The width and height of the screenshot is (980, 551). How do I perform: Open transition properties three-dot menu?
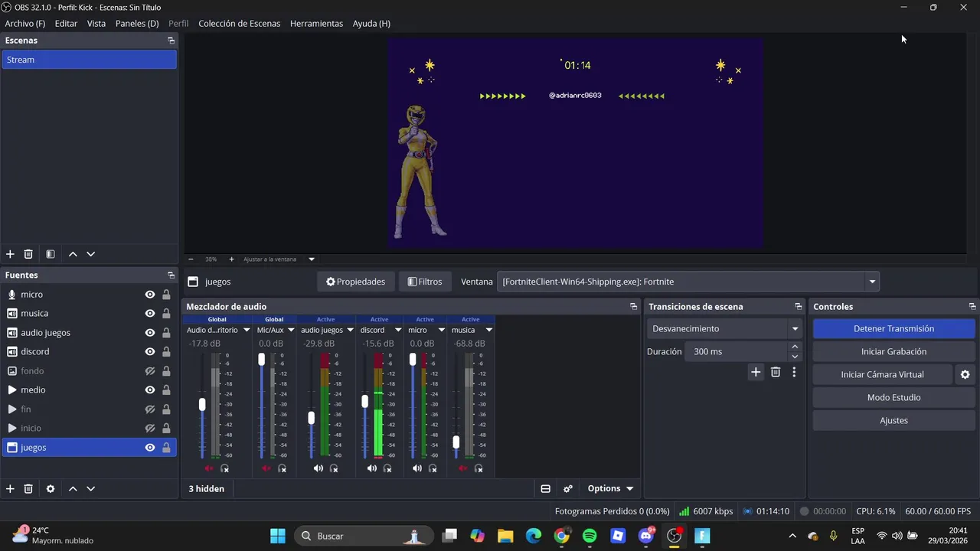(794, 372)
